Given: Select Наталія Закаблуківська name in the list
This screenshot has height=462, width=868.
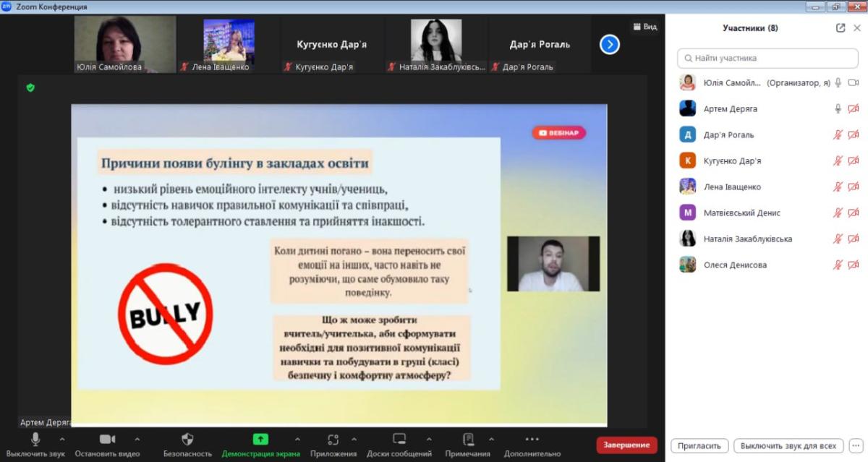Looking at the screenshot, I should pos(747,239).
